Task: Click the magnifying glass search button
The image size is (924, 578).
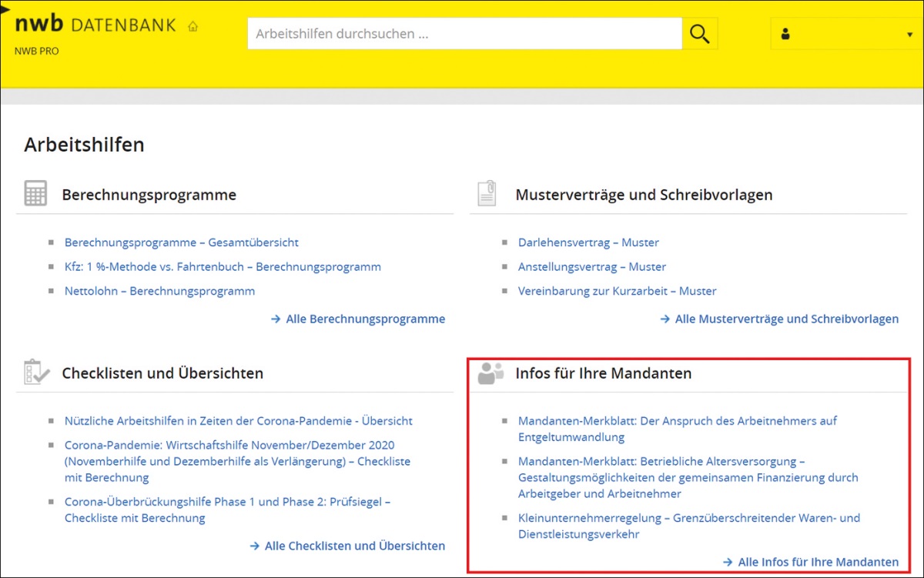Action: click(699, 34)
